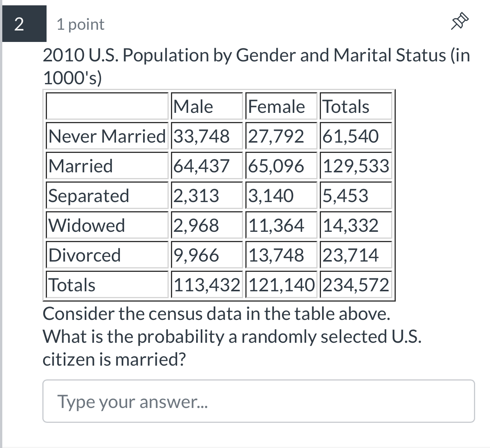
Task: Select the value 129,533 in the table
Action: tap(356, 166)
